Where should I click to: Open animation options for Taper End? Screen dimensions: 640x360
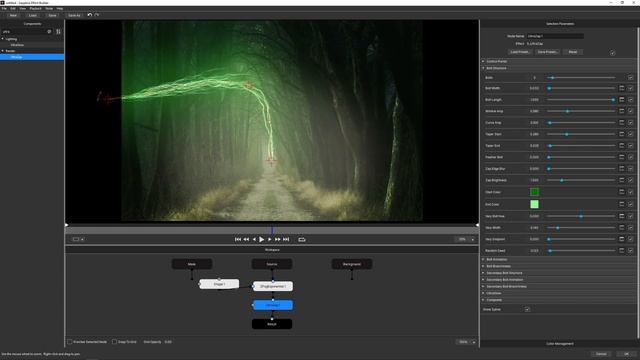point(622,146)
